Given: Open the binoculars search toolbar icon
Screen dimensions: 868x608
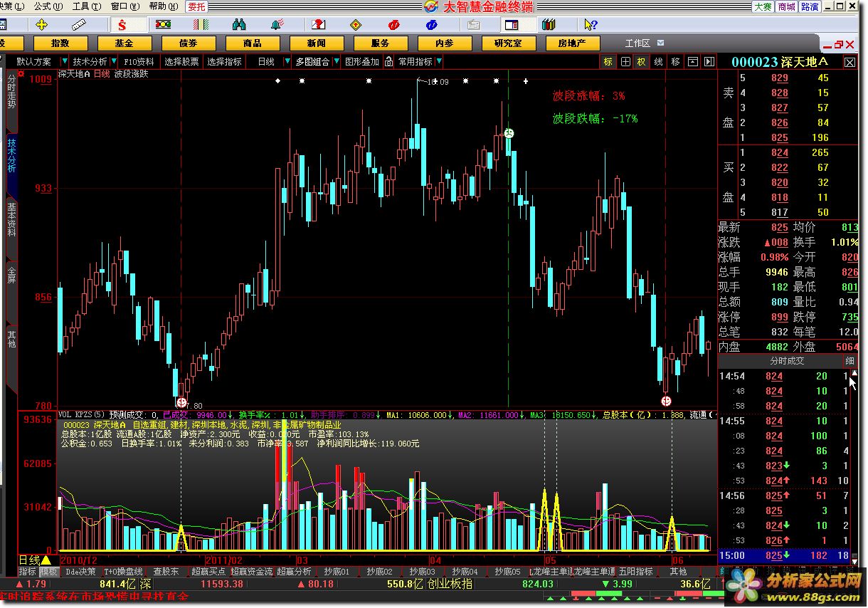Looking at the screenshot, I should tap(240, 25).
